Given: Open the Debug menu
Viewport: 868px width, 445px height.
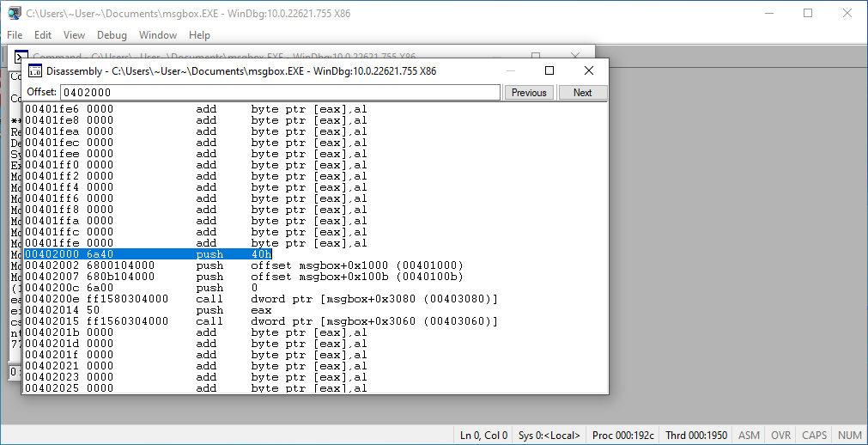Looking at the screenshot, I should coord(112,35).
